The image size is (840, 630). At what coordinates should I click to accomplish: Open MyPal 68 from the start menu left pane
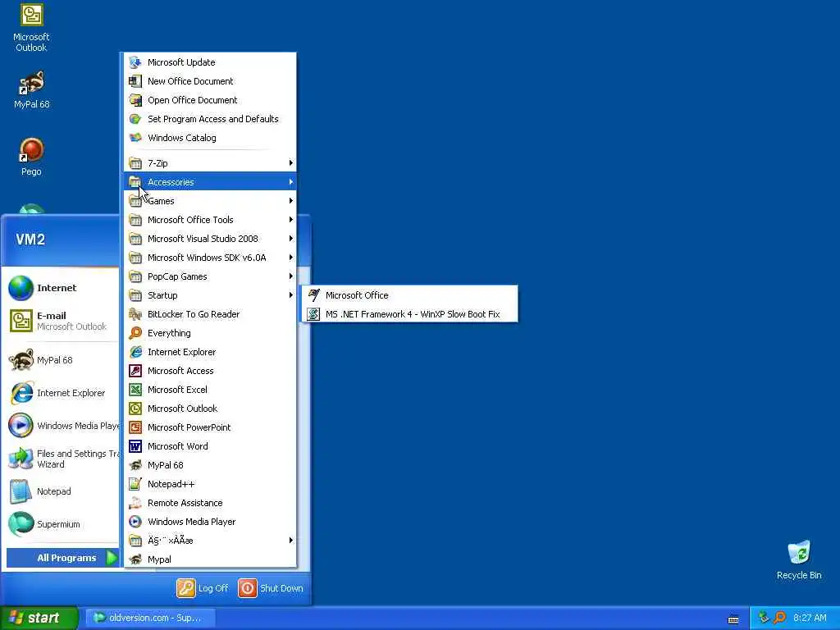tap(62, 360)
